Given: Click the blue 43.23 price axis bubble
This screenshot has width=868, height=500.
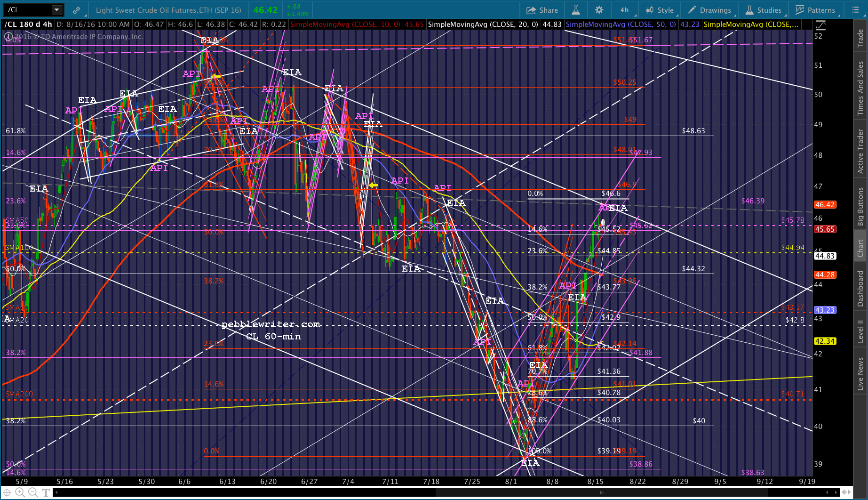Looking at the screenshot, I should [825, 310].
